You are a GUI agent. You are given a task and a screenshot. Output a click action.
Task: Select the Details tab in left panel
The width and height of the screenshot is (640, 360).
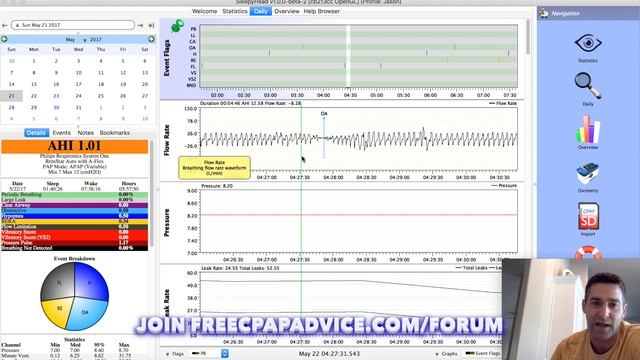[x=36, y=133]
